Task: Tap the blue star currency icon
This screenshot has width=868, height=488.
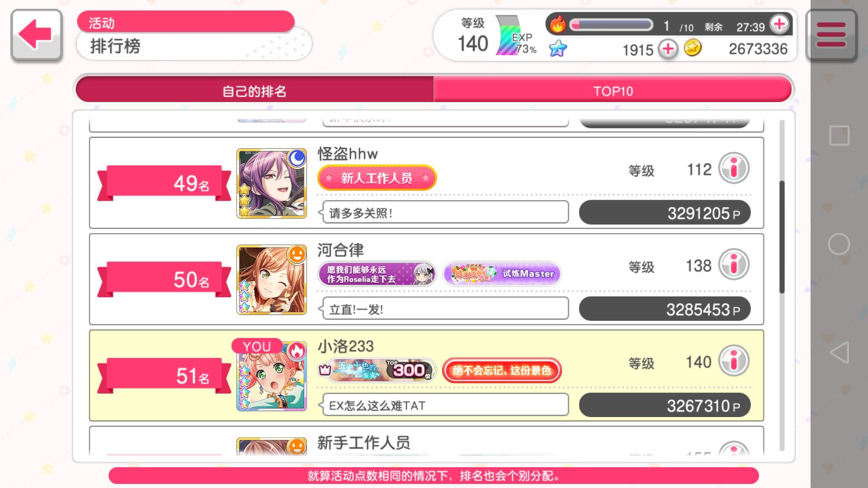Action: [558, 48]
